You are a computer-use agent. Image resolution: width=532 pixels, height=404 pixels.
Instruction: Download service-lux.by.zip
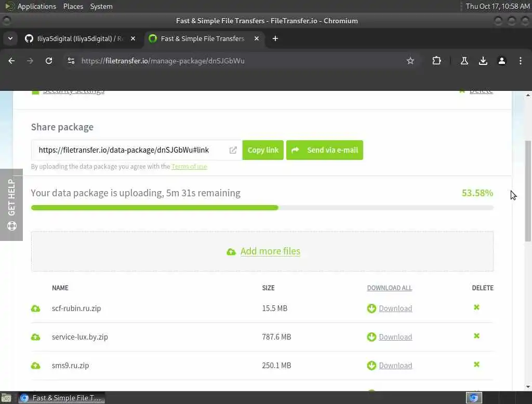click(395, 337)
